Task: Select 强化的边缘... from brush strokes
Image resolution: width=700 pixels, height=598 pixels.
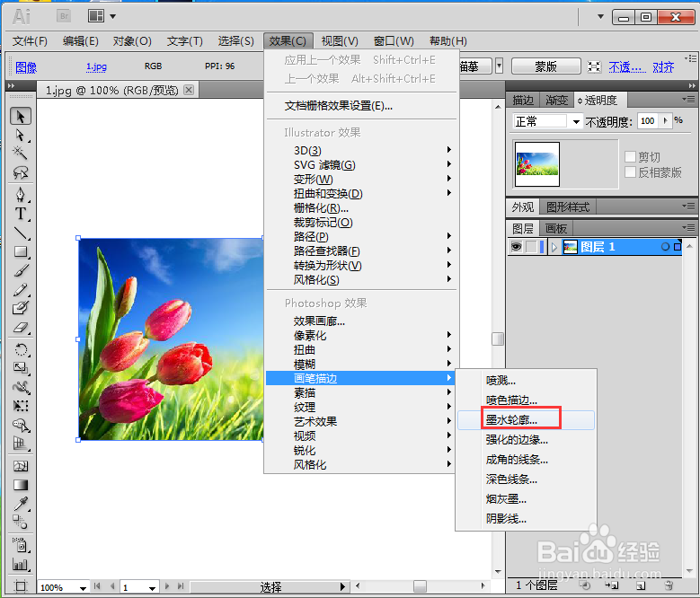Action: tap(527, 440)
